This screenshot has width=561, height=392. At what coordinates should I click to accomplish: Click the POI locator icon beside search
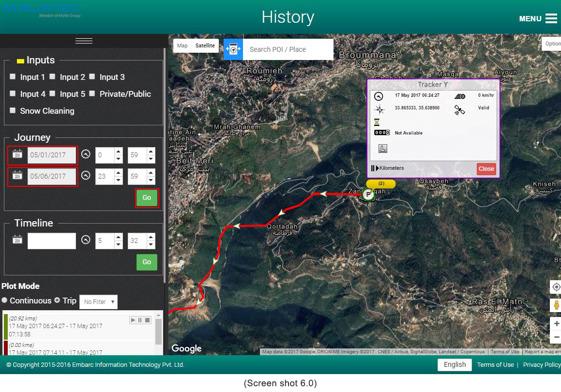tap(233, 49)
